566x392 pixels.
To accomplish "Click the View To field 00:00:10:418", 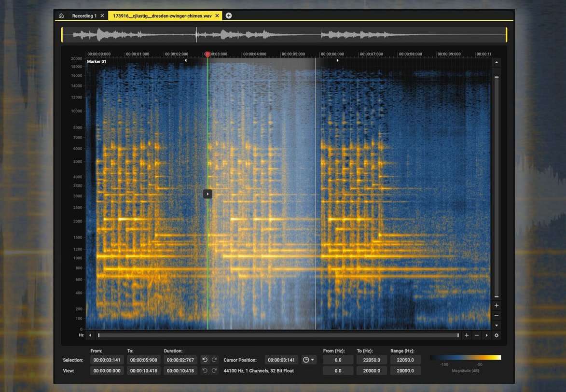I will tap(144, 371).
